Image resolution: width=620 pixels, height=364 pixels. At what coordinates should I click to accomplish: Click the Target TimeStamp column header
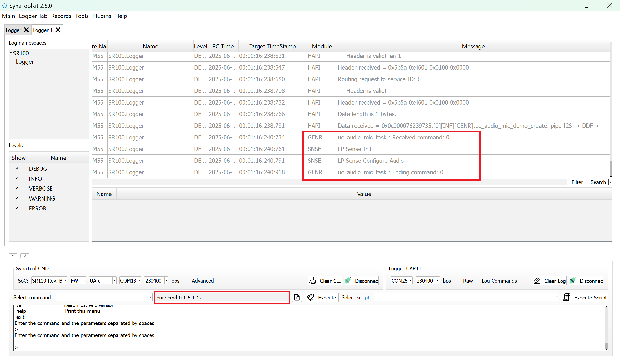pyautogui.click(x=272, y=46)
